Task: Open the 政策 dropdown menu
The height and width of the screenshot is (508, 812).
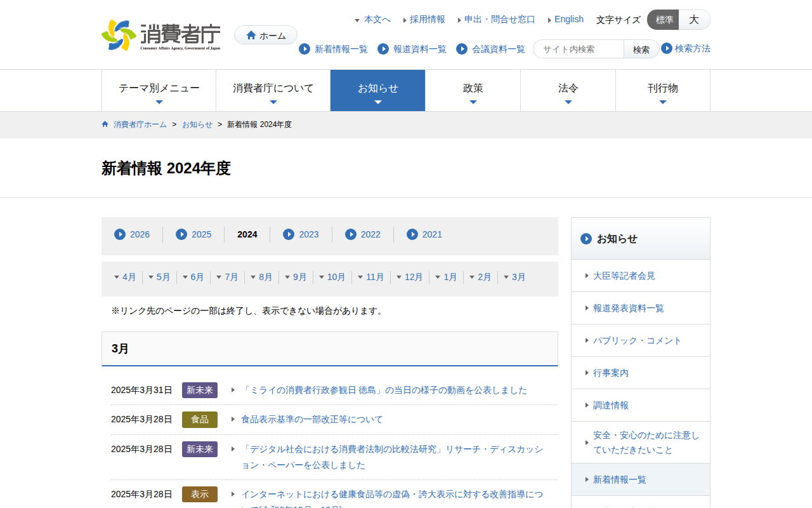Action: click(x=473, y=90)
